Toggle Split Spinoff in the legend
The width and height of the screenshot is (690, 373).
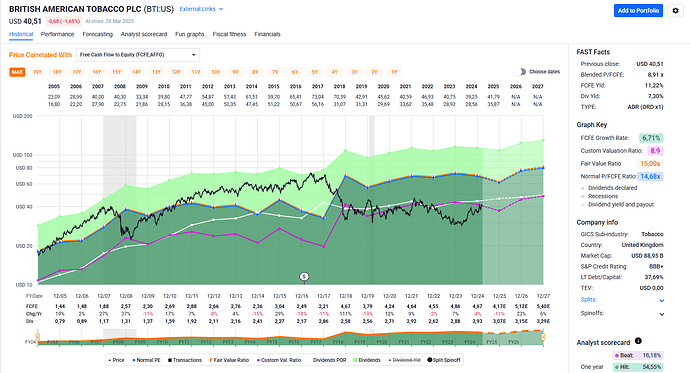pyautogui.click(x=444, y=360)
